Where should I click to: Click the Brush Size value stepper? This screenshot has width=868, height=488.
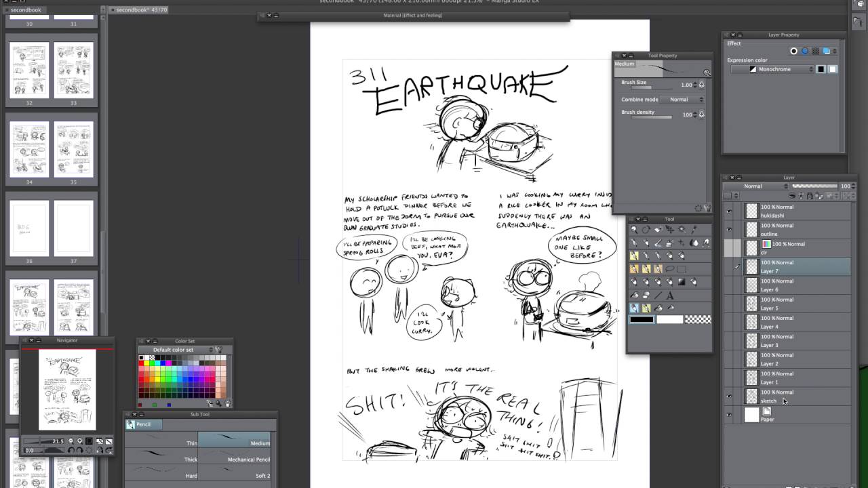click(695, 85)
